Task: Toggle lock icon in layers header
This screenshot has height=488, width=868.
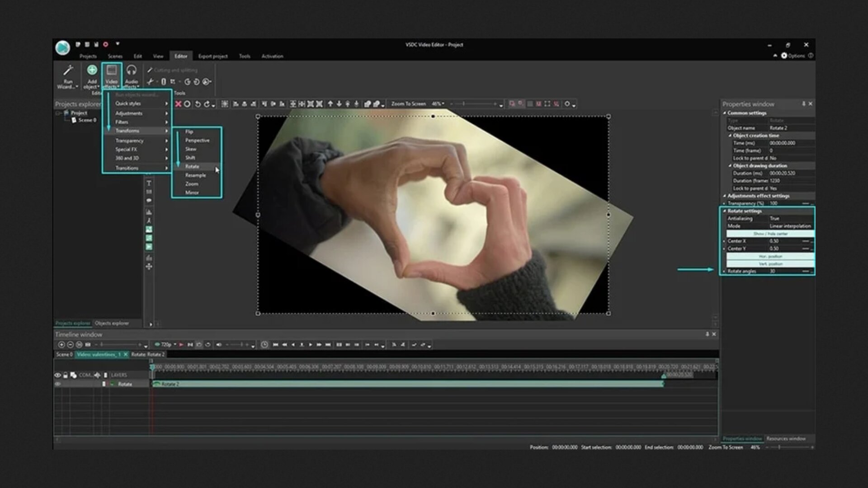Action: coord(66,375)
